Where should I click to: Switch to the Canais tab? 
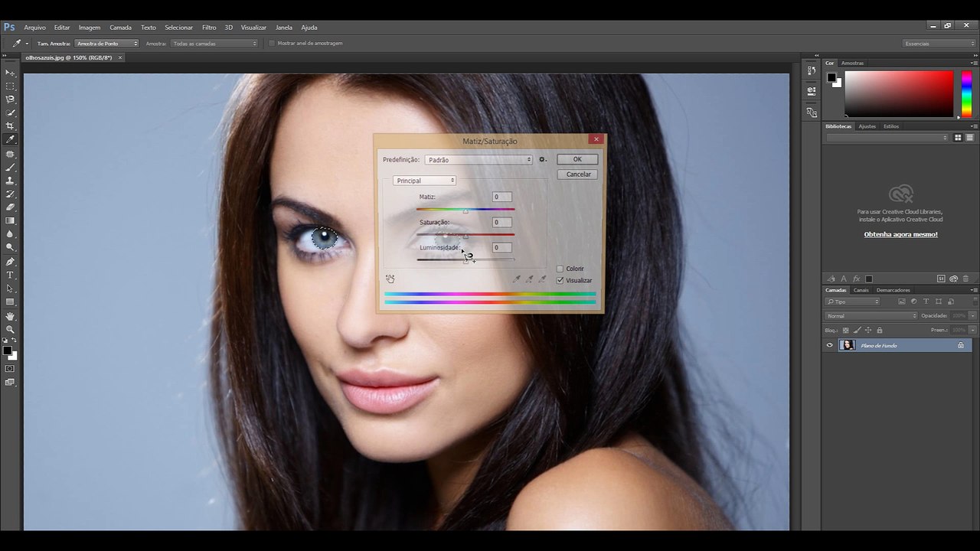[861, 290]
